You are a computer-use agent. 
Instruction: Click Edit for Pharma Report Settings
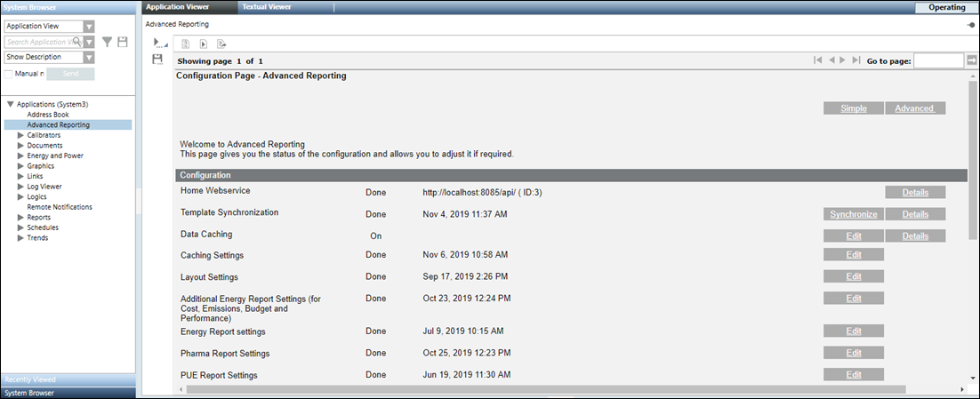pos(853,353)
